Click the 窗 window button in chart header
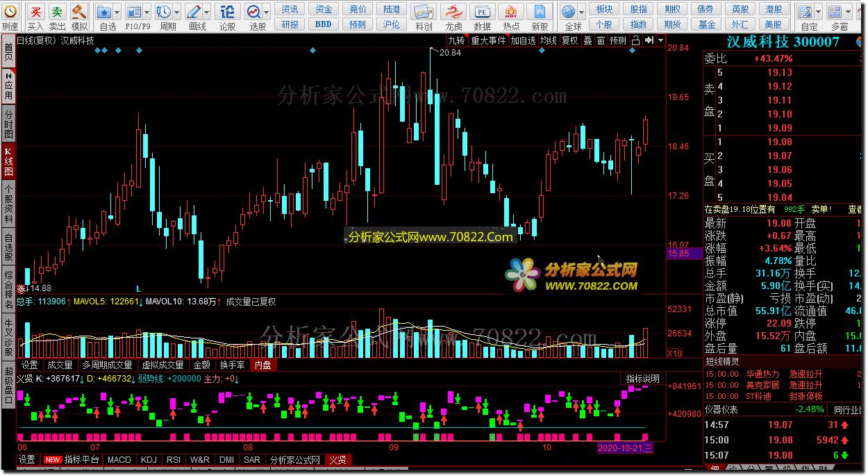 601,40
